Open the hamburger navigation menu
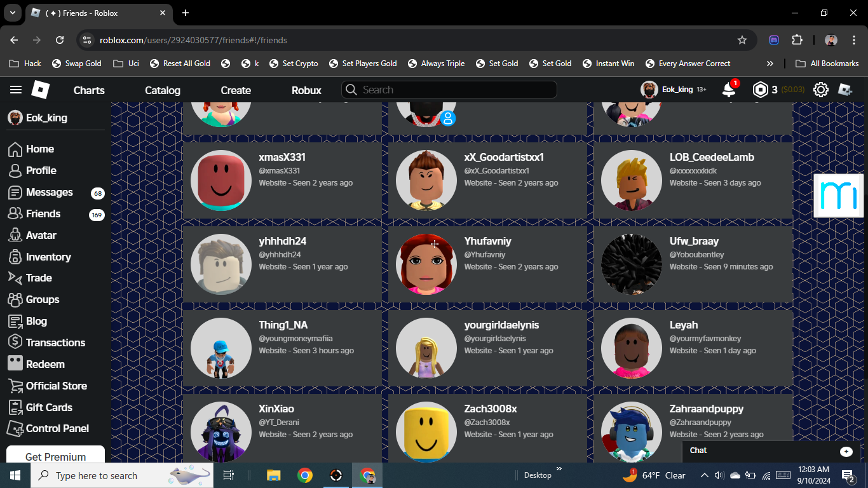Viewport: 868px width, 488px height. tap(16, 90)
